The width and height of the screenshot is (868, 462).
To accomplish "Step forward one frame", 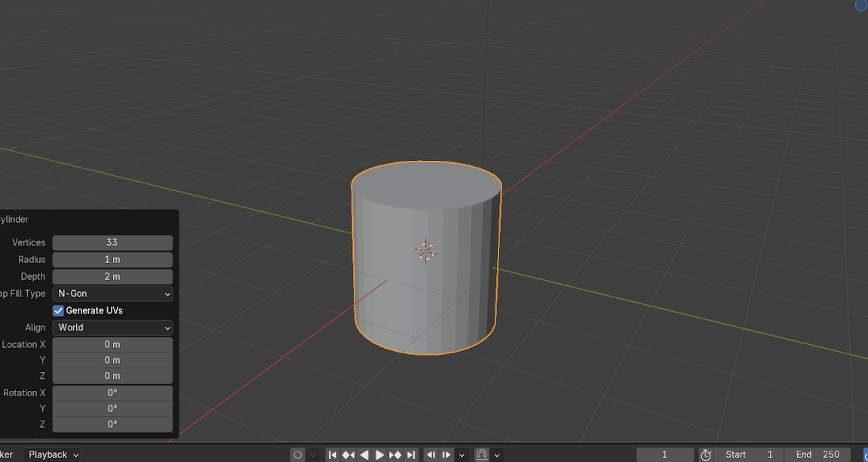I will [x=446, y=454].
